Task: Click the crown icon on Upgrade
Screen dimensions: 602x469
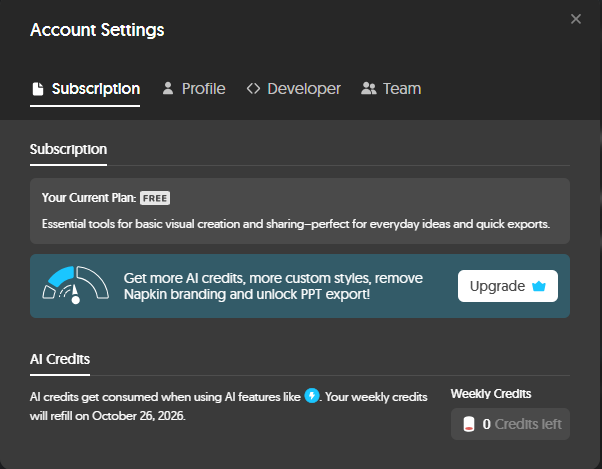Action: (539, 286)
